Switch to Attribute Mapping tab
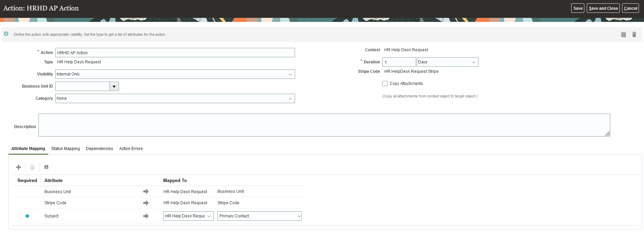The image size is (644, 242). [x=28, y=149]
